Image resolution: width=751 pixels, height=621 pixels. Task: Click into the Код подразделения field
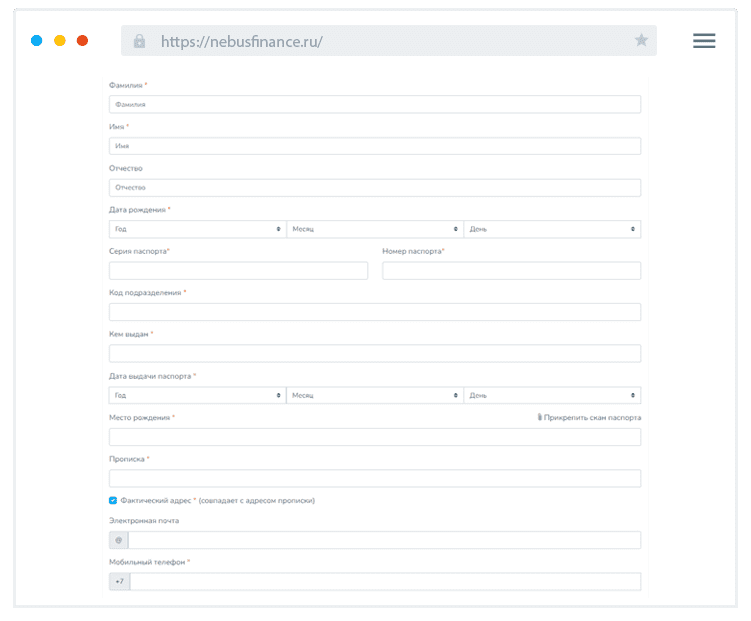(x=374, y=312)
